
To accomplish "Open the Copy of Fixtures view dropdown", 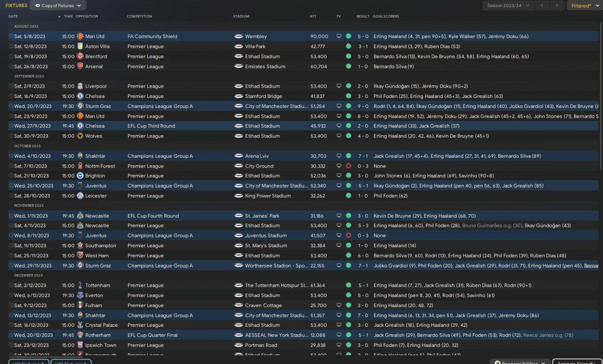I will pyautogui.click(x=58, y=6).
